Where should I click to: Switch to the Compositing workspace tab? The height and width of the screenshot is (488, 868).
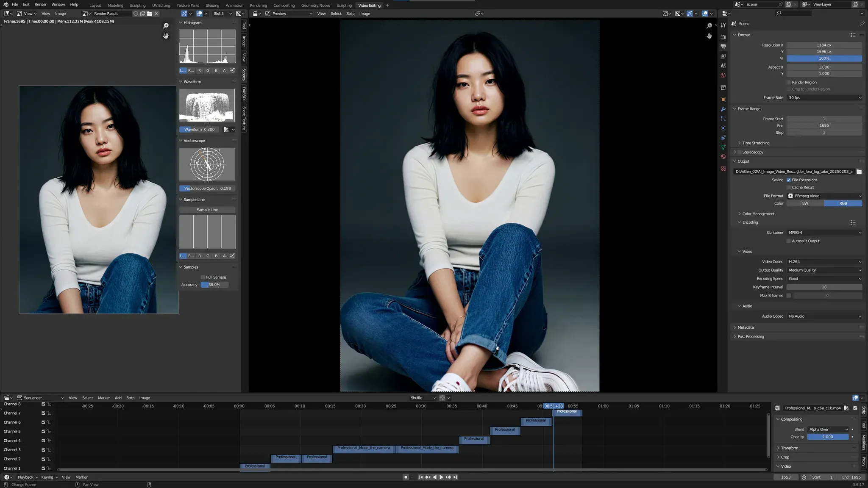tap(284, 5)
